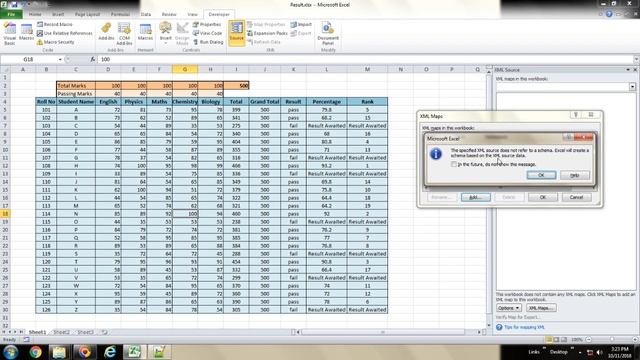Click Map Properties in XML group
This screenshot has width=640, height=360.
(266, 24)
